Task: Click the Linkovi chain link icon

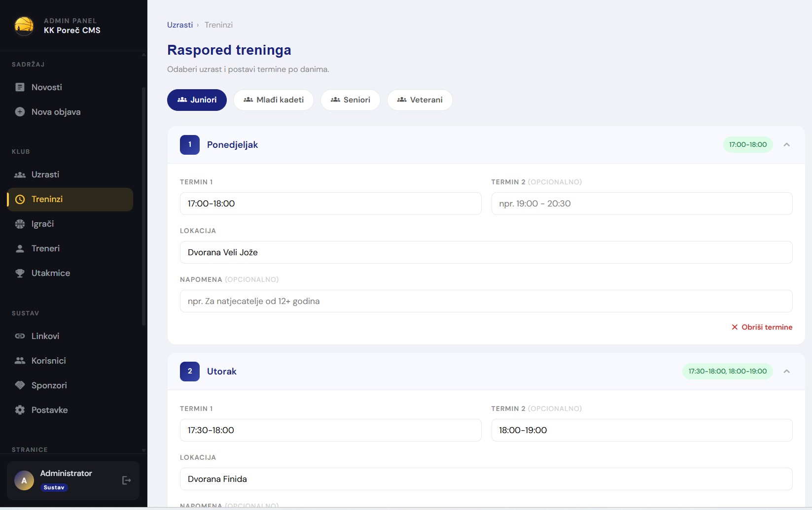Action: 20,336
